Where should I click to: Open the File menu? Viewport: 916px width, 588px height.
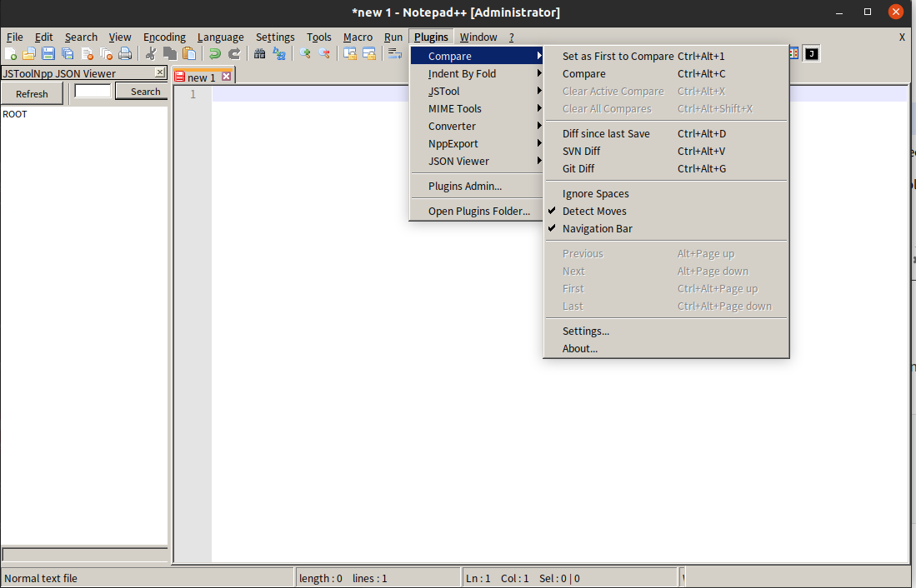15,37
